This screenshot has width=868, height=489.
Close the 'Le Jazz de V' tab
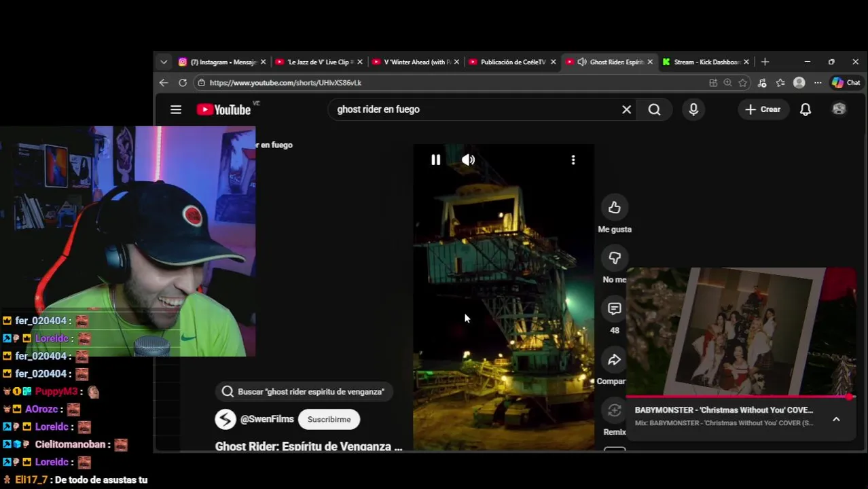click(x=359, y=62)
